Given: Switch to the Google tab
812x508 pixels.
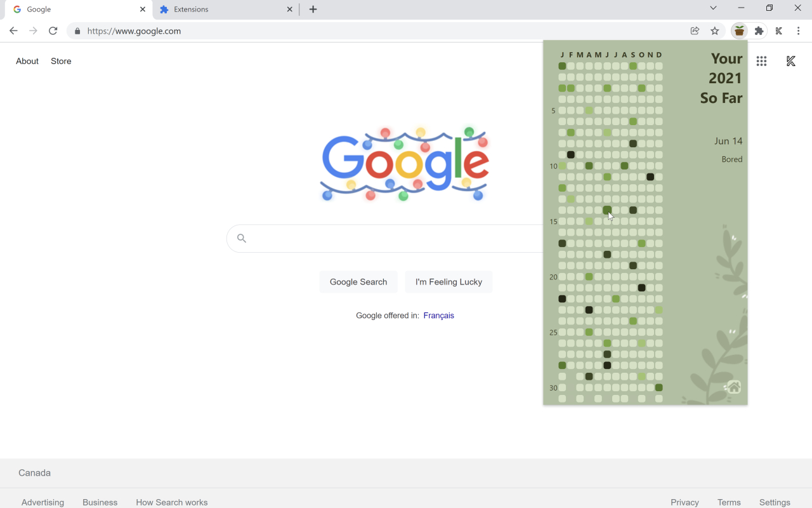Looking at the screenshot, I should [x=79, y=10].
